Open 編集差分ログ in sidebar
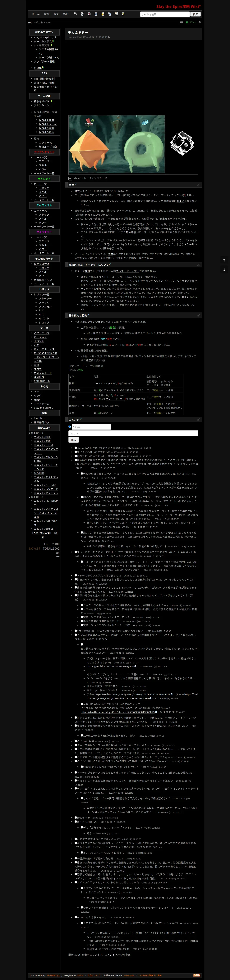The width and height of the screenshot is (230, 980). (41, 422)
